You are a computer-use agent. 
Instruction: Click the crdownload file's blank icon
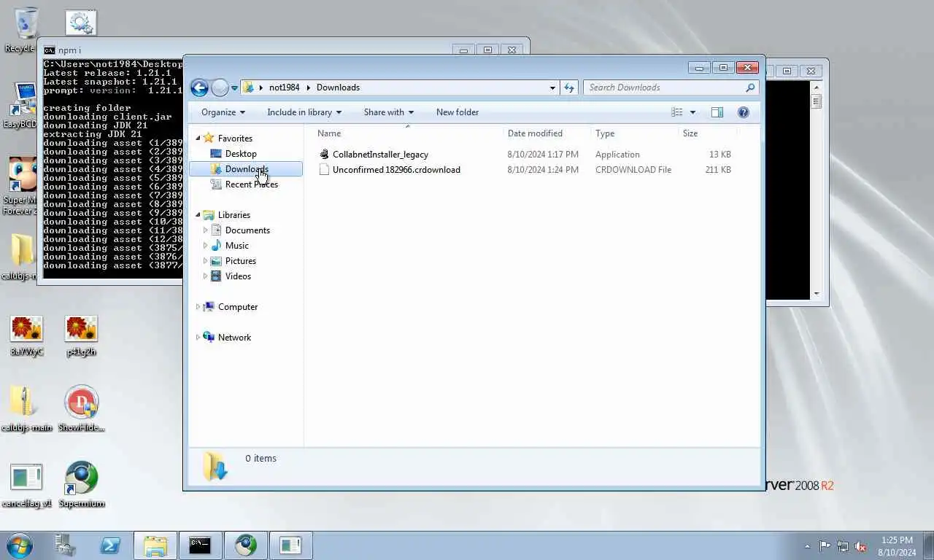coord(325,170)
